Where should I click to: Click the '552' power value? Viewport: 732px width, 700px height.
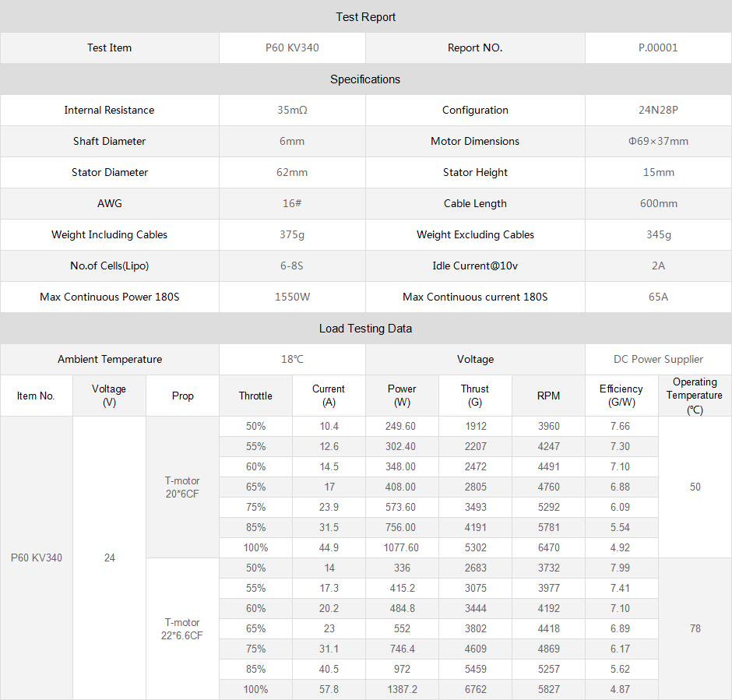[402, 629]
